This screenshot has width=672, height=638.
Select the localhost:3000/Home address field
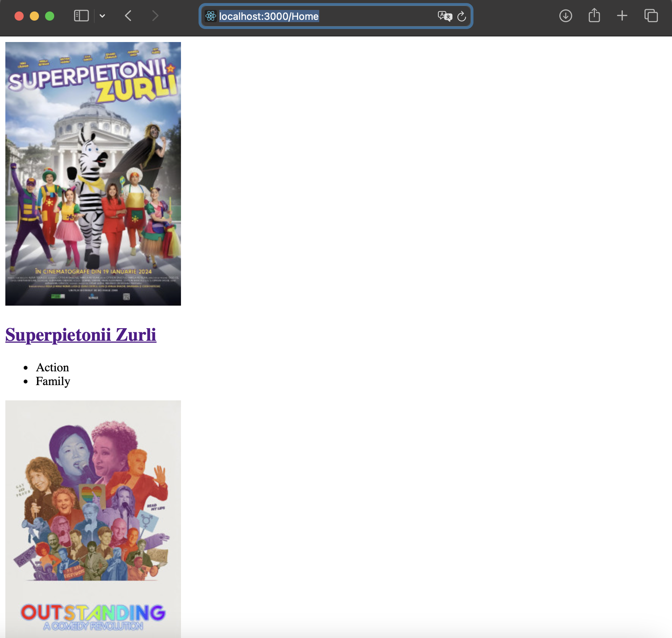[x=336, y=16]
